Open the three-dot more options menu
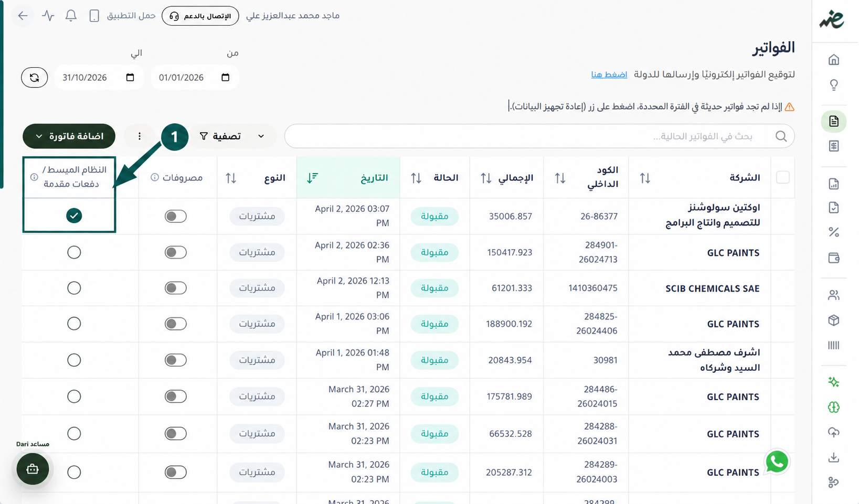The image size is (859, 504). [139, 136]
